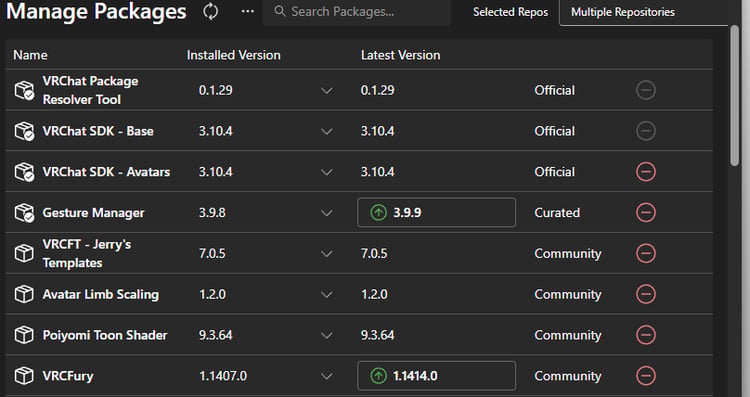The width and height of the screenshot is (750, 397).
Task: Open the Multiple Repositories selector
Action: (643, 12)
